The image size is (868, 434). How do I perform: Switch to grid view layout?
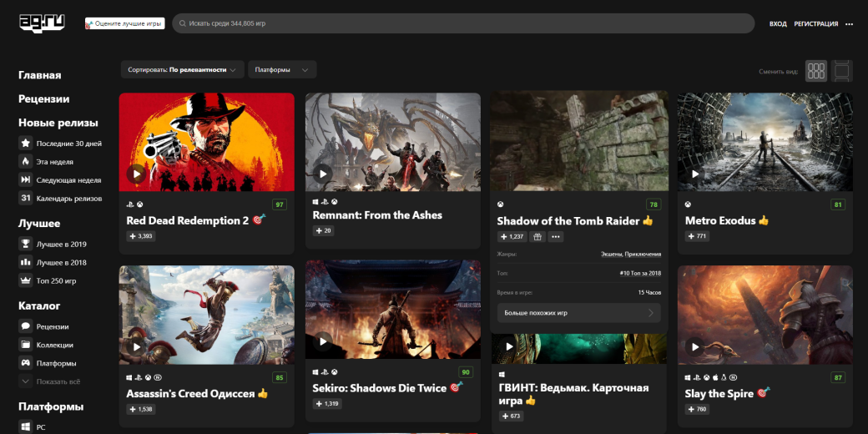pos(816,71)
